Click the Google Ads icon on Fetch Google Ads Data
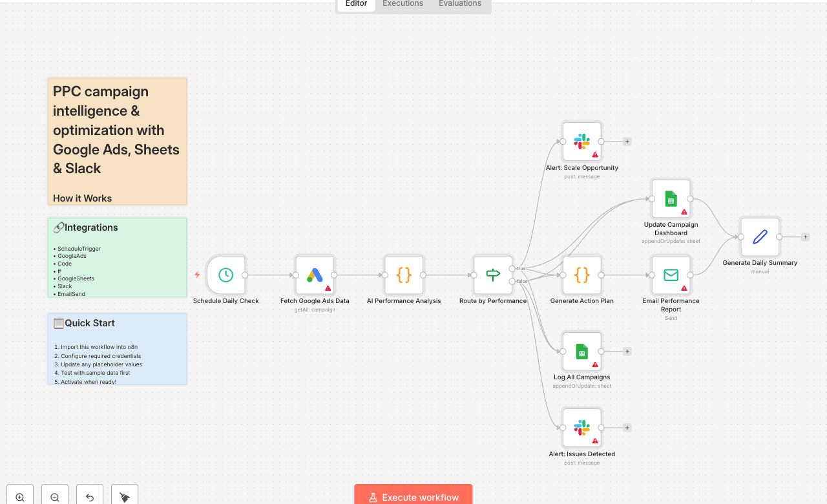The width and height of the screenshot is (827, 504). pos(315,275)
